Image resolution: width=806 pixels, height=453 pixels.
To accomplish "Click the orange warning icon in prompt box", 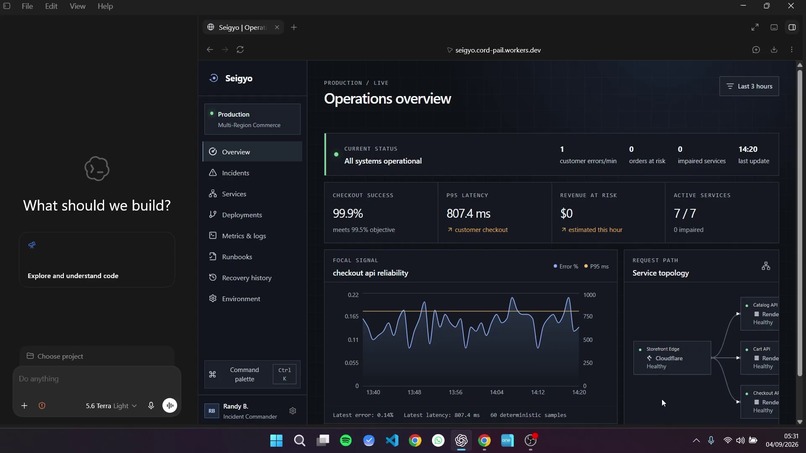I will pyautogui.click(x=42, y=406).
